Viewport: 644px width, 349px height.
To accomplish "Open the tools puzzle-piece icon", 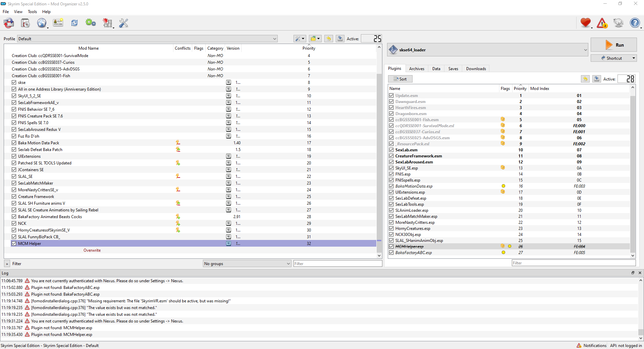I will pos(107,23).
